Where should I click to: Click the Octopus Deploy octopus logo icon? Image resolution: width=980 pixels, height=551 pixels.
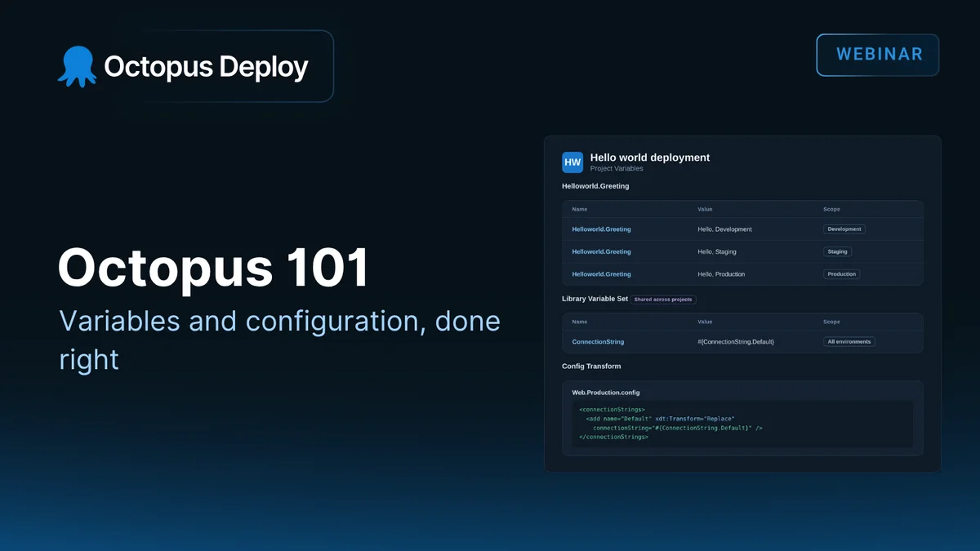pos(77,66)
